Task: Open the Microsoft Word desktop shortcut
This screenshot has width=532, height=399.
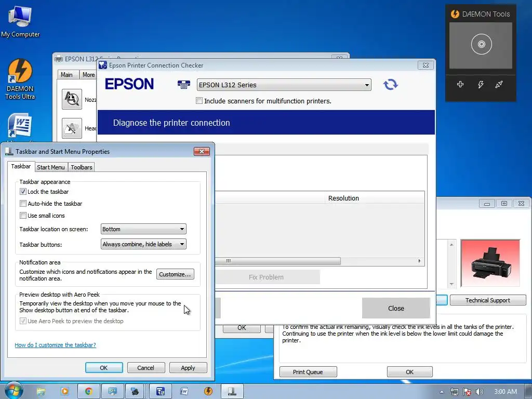Action: 20,127
